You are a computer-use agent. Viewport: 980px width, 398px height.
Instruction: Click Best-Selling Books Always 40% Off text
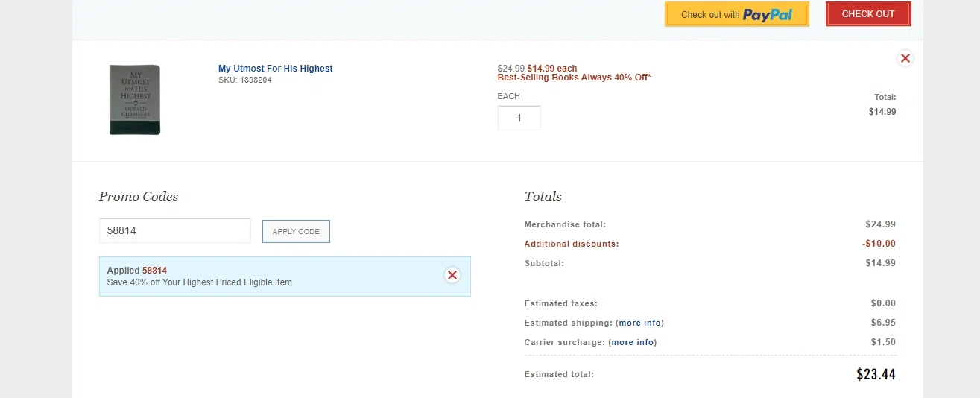[x=574, y=78]
